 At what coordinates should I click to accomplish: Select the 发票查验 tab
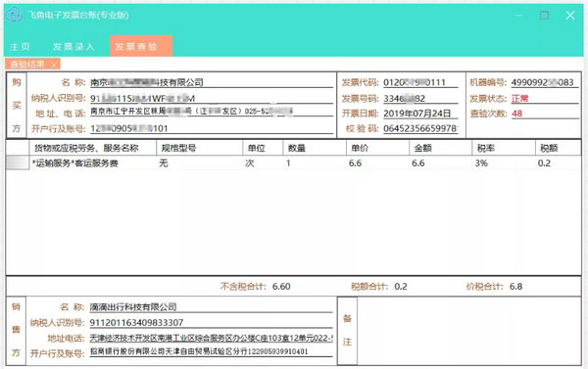coord(141,46)
